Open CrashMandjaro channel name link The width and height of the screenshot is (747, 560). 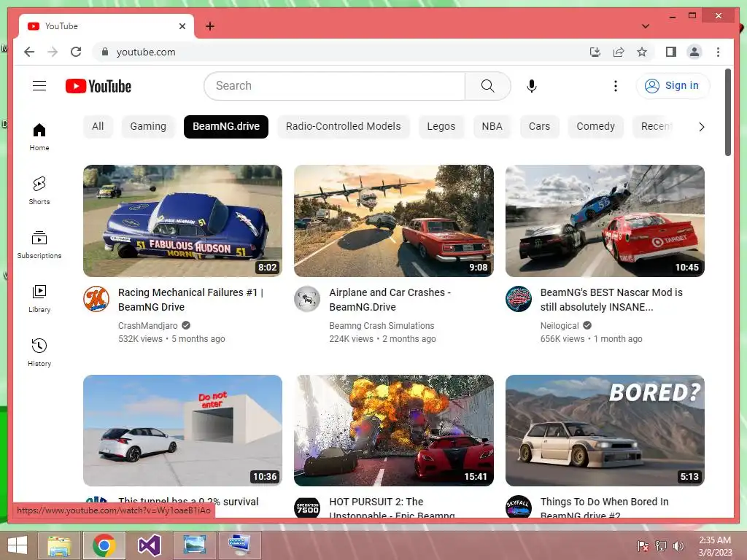coord(147,326)
